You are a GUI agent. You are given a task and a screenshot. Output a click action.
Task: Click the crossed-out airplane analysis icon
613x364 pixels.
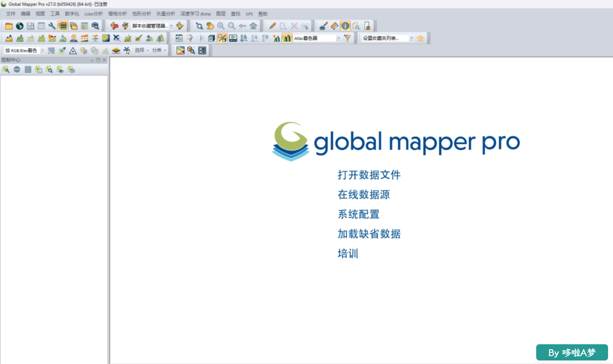[117, 38]
